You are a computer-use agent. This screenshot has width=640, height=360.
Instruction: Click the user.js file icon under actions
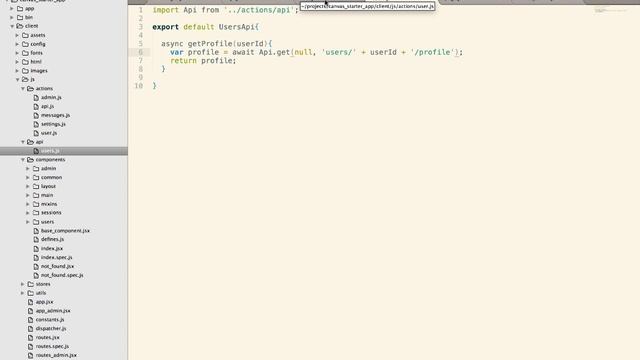(x=36, y=133)
